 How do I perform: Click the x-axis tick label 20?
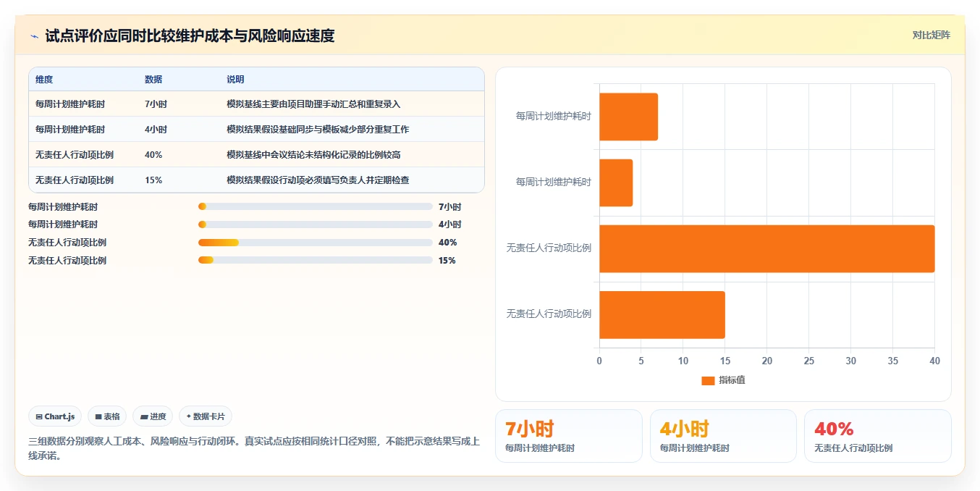(x=767, y=361)
